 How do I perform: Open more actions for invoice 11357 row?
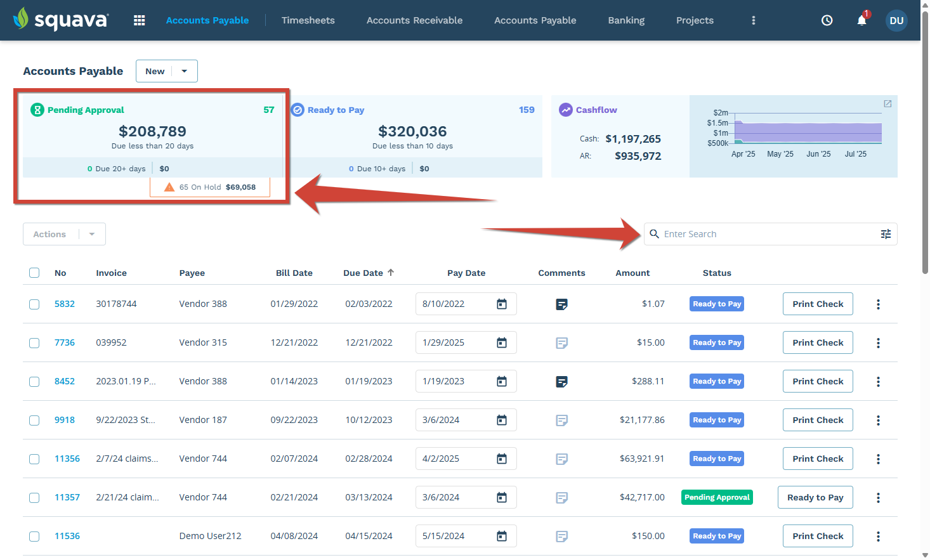coord(878,498)
